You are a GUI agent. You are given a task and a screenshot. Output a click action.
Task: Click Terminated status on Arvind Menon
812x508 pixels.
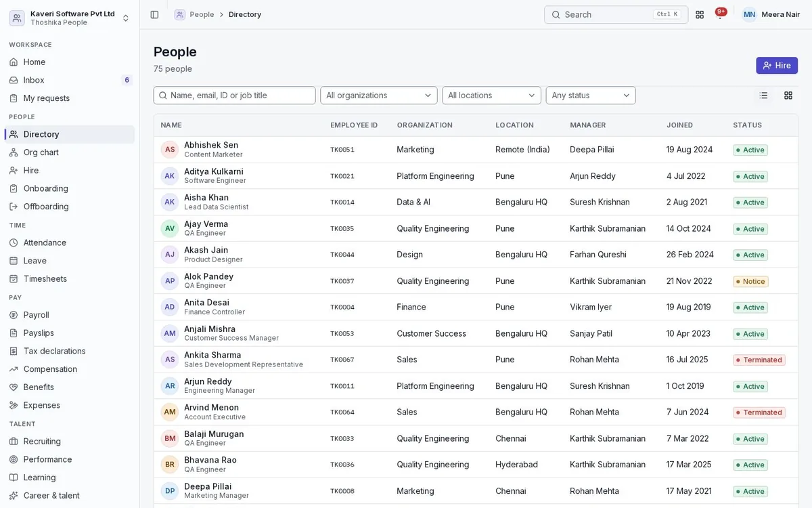[x=759, y=412]
